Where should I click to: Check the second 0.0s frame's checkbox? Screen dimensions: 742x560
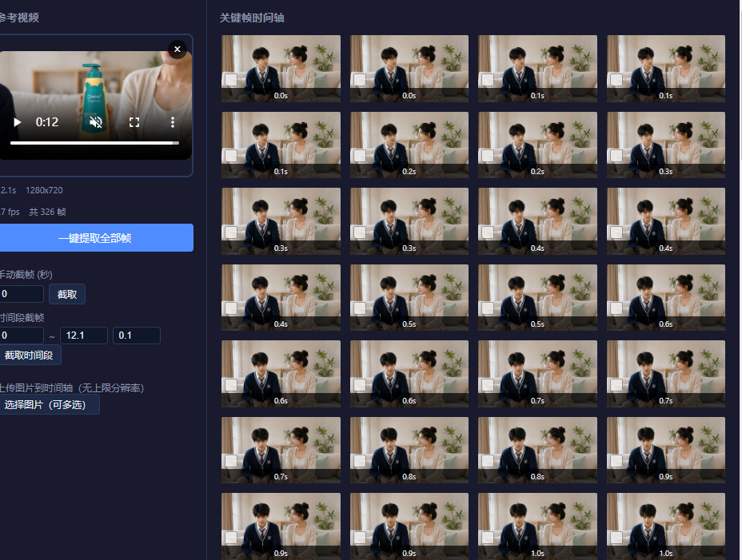(360, 79)
